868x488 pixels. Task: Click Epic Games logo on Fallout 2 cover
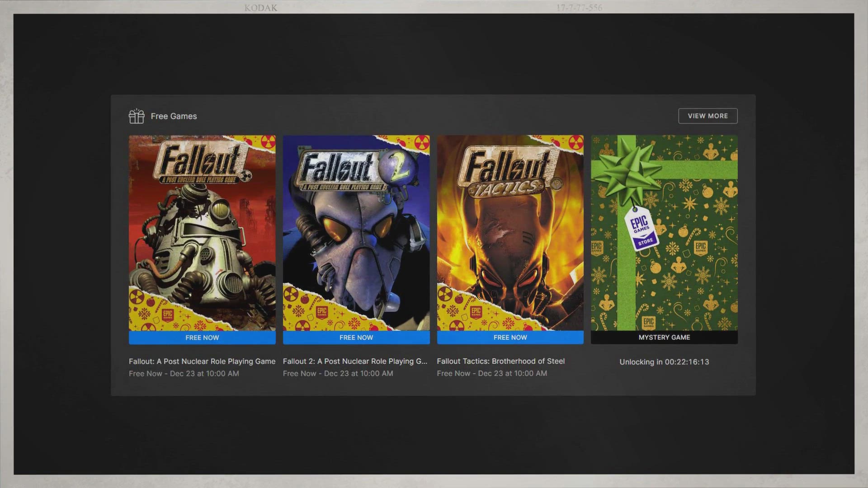point(322,313)
